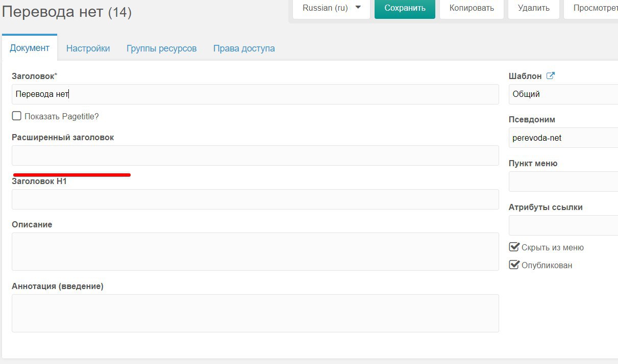This screenshot has width=618, height=364.
Task: Click the Атрибуты ссылки label
Action: [x=546, y=207]
